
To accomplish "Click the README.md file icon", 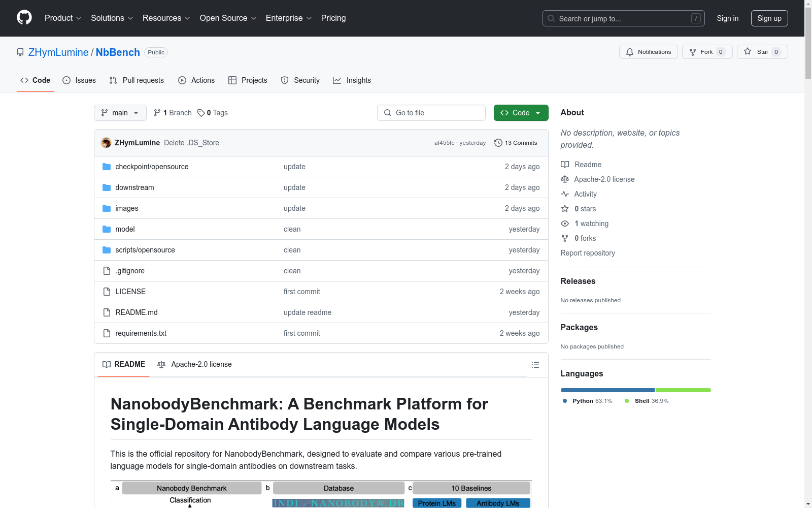I will [107, 312].
